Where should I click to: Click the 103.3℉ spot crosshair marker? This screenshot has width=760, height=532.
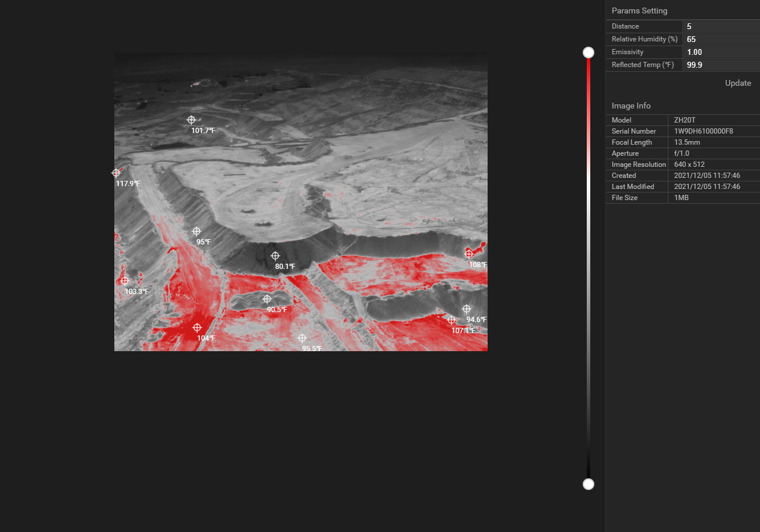(x=124, y=281)
